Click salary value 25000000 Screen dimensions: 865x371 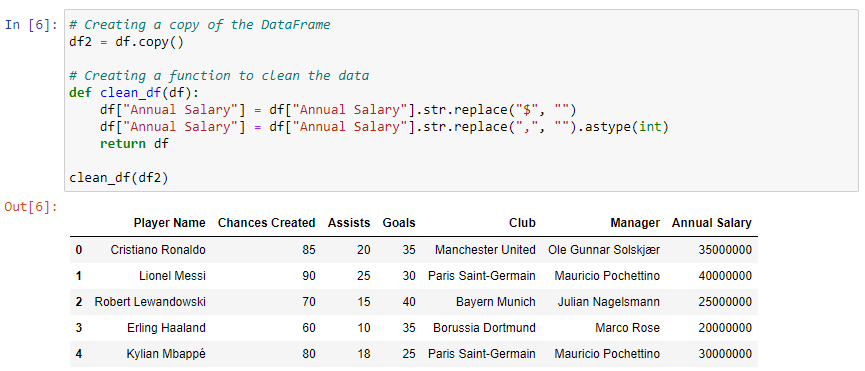coord(725,302)
